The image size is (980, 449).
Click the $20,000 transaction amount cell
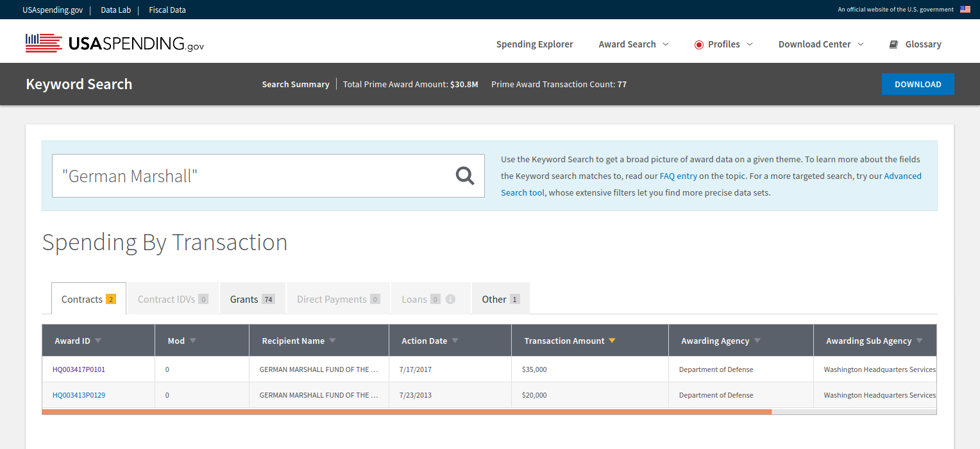(590, 395)
